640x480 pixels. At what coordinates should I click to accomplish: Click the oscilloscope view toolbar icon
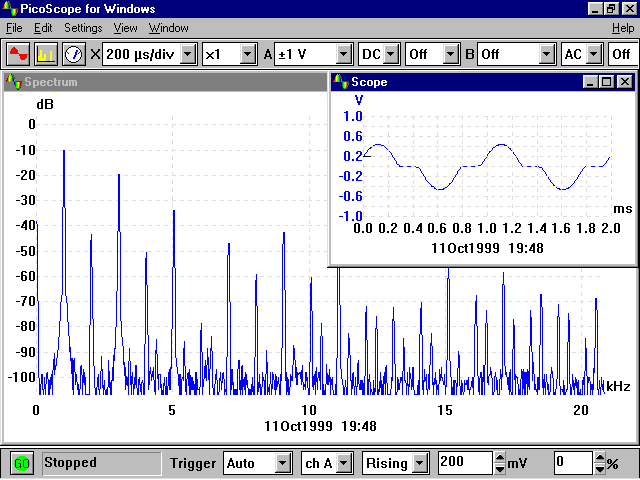pyautogui.click(x=19, y=53)
